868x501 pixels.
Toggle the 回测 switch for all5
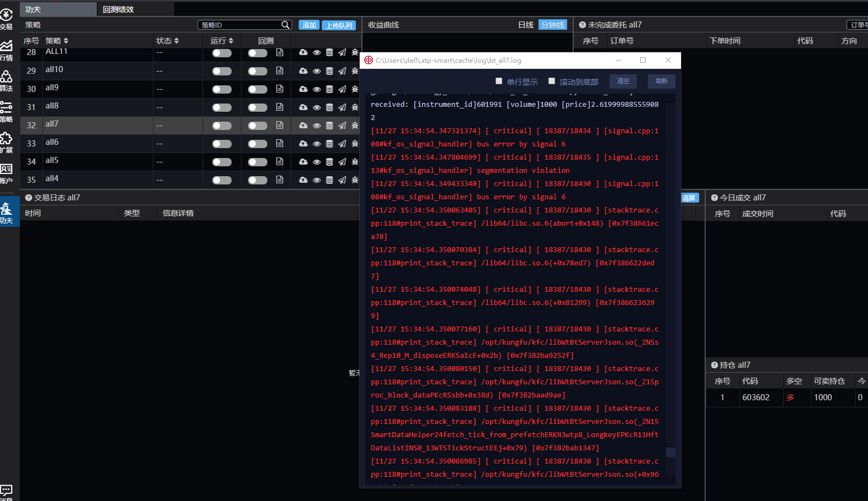coord(257,162)
